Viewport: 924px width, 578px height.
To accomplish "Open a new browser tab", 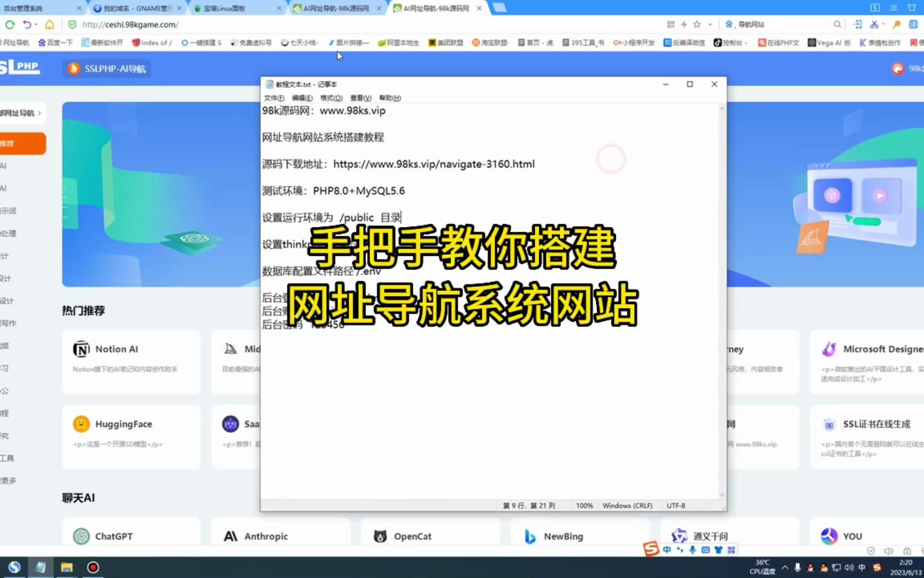I will coord(499,7).
